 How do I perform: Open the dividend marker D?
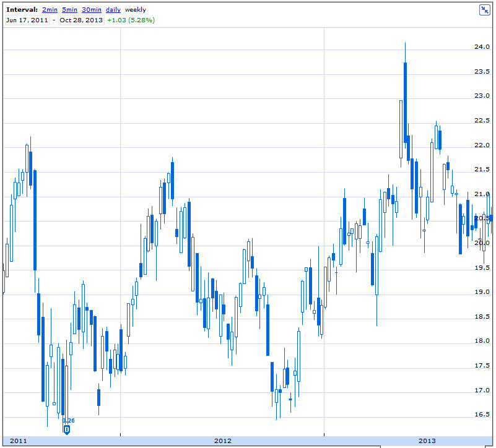tap(67, 429)
